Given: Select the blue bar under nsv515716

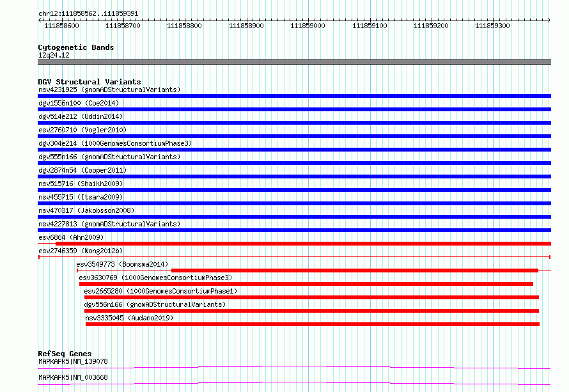Looking at the screenshot, I should point(294,190).
